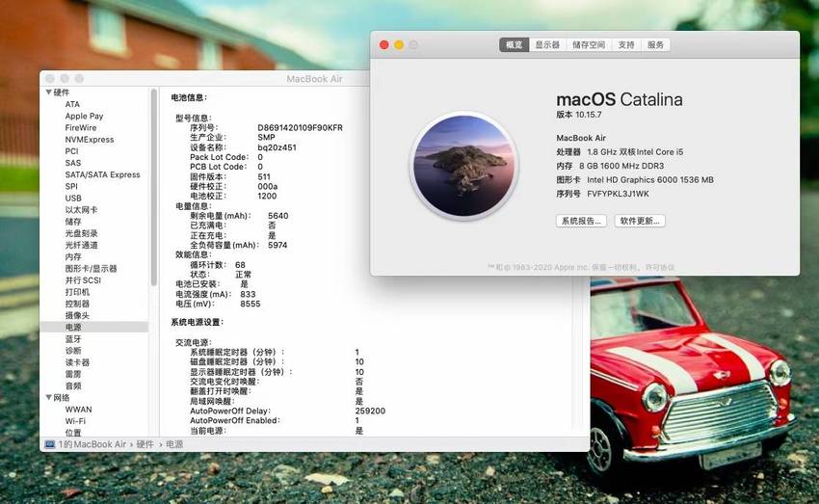The height and width of the screenshot is (504, 819).
Task: Open the 支持 tab
Action: 626,45
